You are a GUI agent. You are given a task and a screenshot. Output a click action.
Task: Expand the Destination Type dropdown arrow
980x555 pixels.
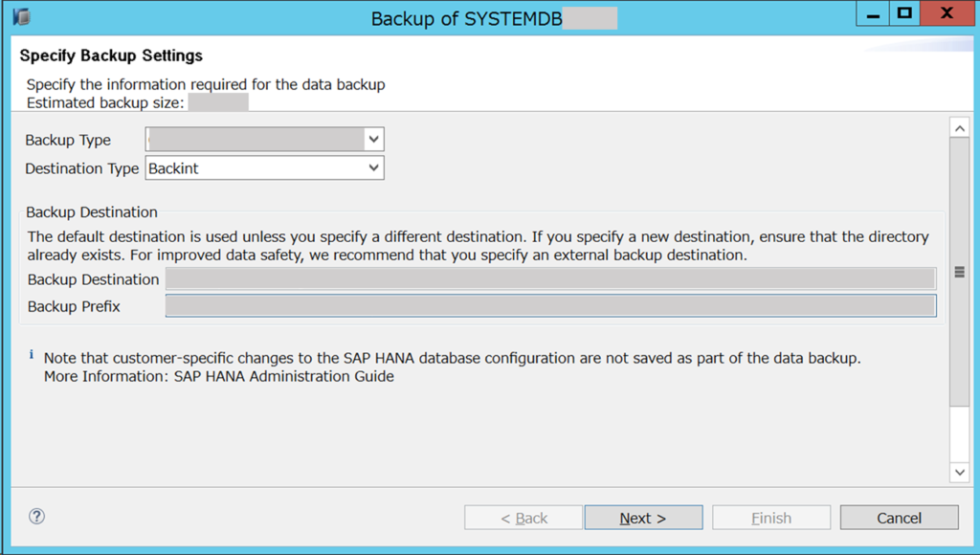coord(374,168)
